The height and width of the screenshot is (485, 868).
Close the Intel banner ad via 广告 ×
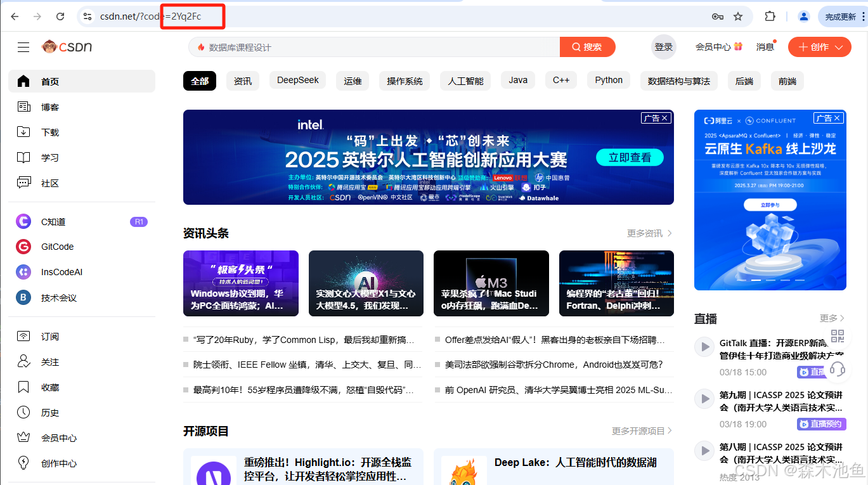click(x=656, y=118)
